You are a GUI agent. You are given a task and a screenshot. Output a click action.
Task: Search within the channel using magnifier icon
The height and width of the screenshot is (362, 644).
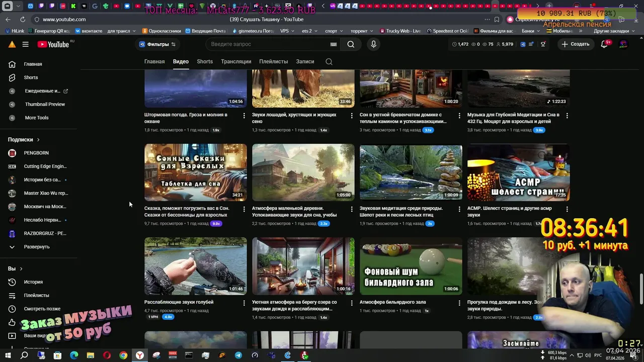coord(329,61)
